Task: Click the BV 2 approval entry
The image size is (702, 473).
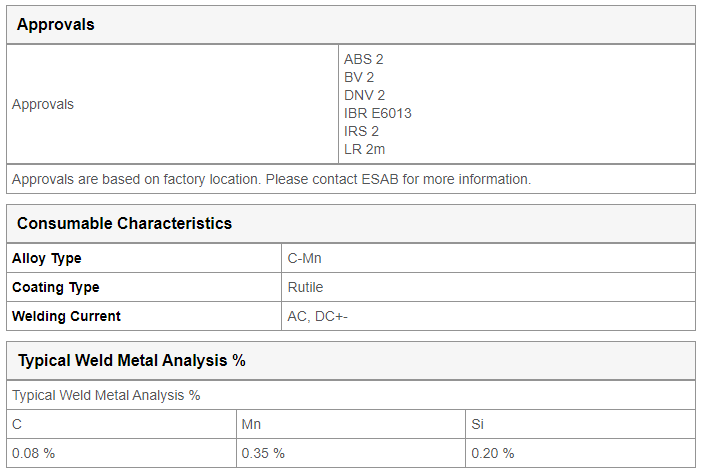Action: pos(359,77)
